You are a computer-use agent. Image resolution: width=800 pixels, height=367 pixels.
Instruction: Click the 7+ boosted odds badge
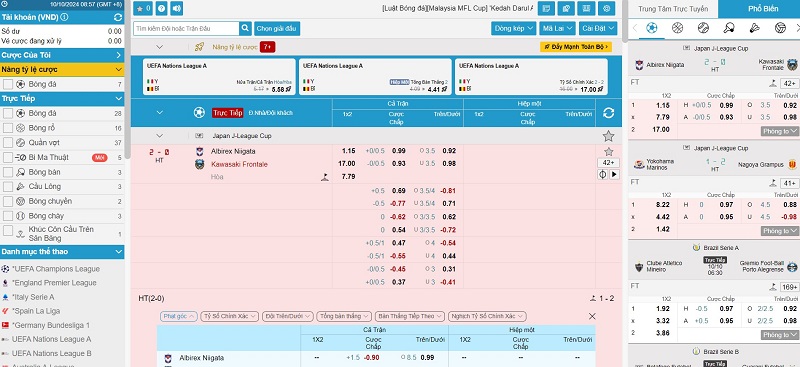(x=267, y=47)
